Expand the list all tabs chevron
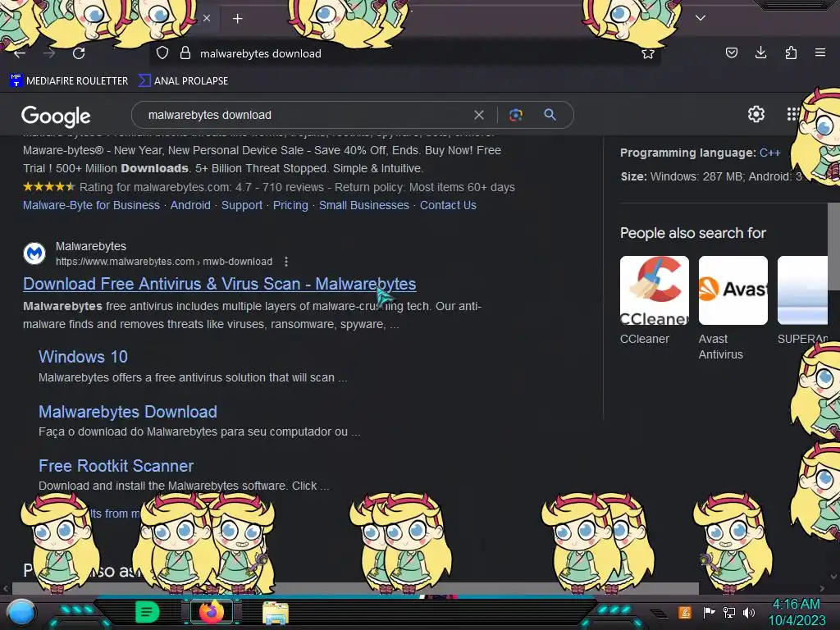This screenshot has height=630, width=840. click(x=701, y=18)
